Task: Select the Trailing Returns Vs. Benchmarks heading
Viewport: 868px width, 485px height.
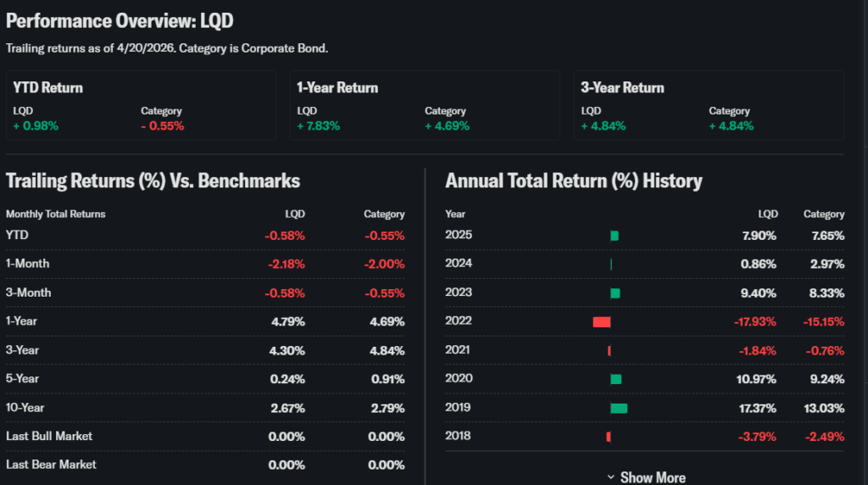Action: pos(153,181)
